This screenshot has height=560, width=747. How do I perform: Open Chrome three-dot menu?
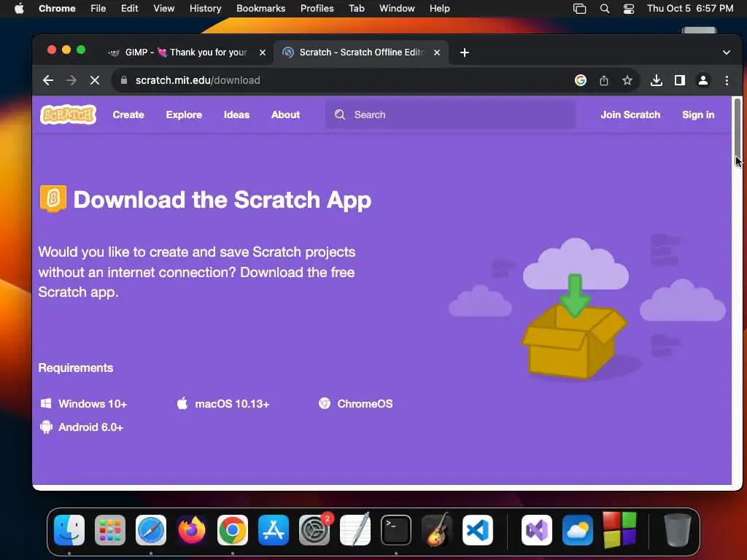click(727, 80)
